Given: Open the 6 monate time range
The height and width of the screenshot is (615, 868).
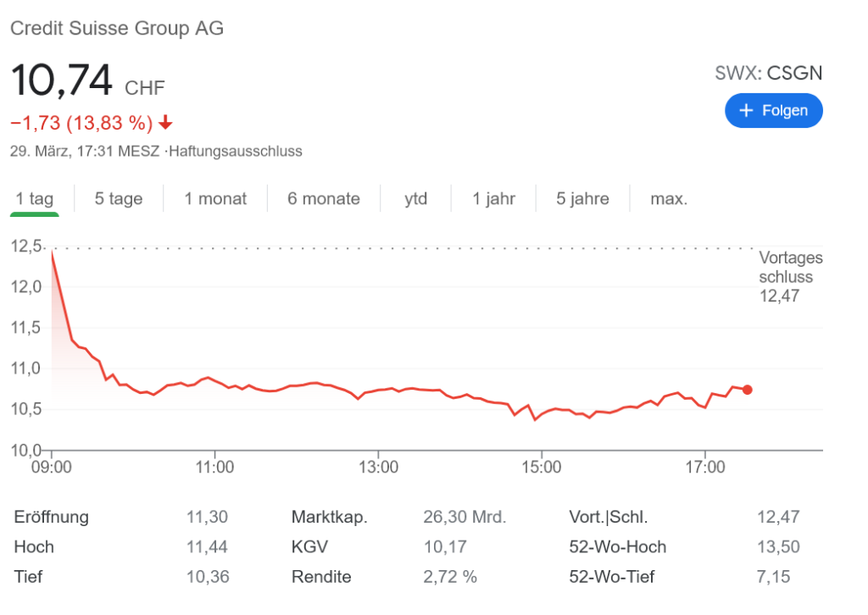Looking at the screenshot, I should 323,198.
